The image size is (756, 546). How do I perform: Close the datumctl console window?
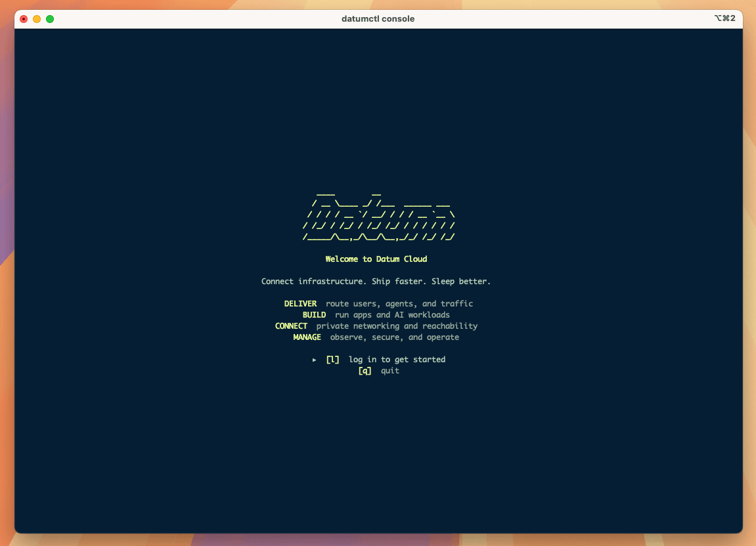[24, 19]
